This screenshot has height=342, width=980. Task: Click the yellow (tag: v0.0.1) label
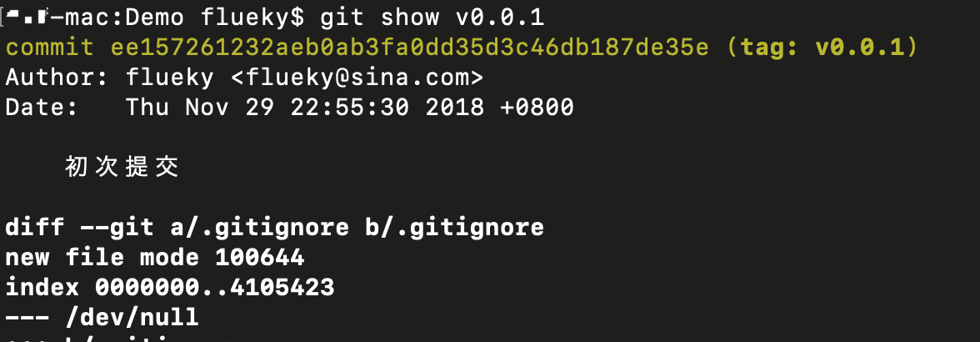[x=821, y=47]
